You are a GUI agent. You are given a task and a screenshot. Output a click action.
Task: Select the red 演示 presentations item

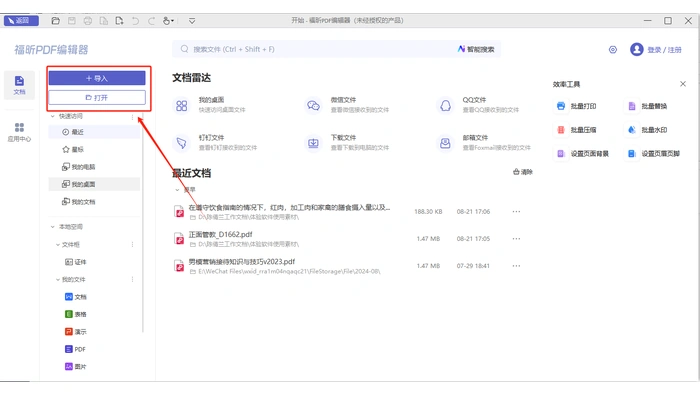(75, 332)
